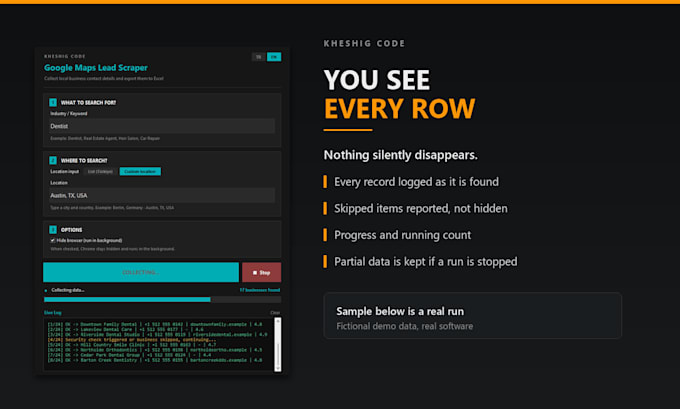Click the Riverside Dental Studio log row
This screenshot has height=409, width=680.
pyautogui.click(x=157, y=335)
